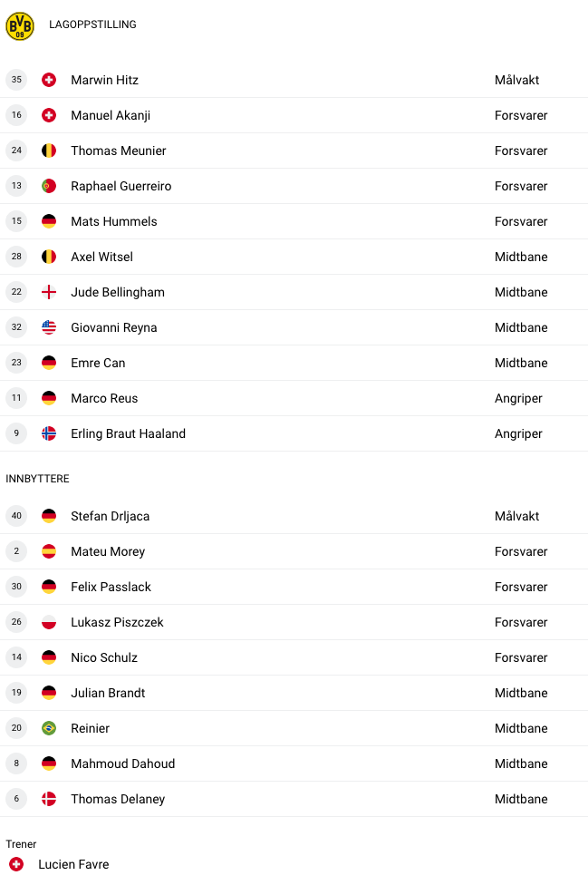
Task: Open coach Lucien Favre's page
Action: click(73, 864)
